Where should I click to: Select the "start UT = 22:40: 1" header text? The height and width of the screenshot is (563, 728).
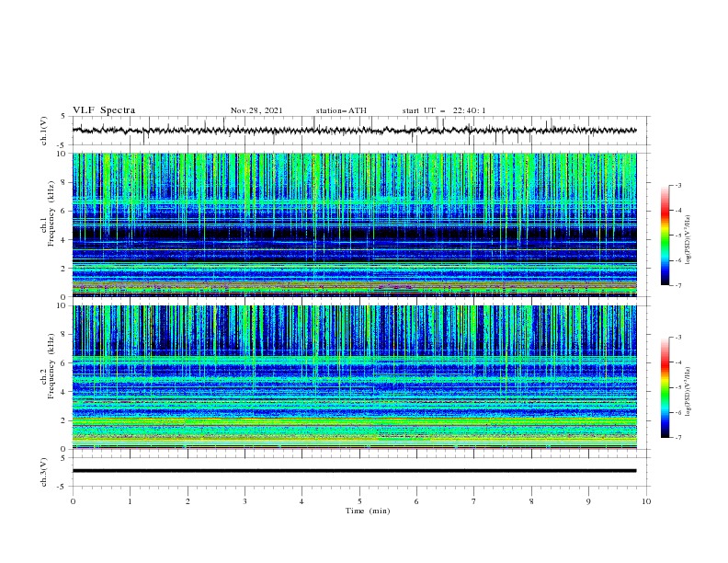click(x=444, y=110)
